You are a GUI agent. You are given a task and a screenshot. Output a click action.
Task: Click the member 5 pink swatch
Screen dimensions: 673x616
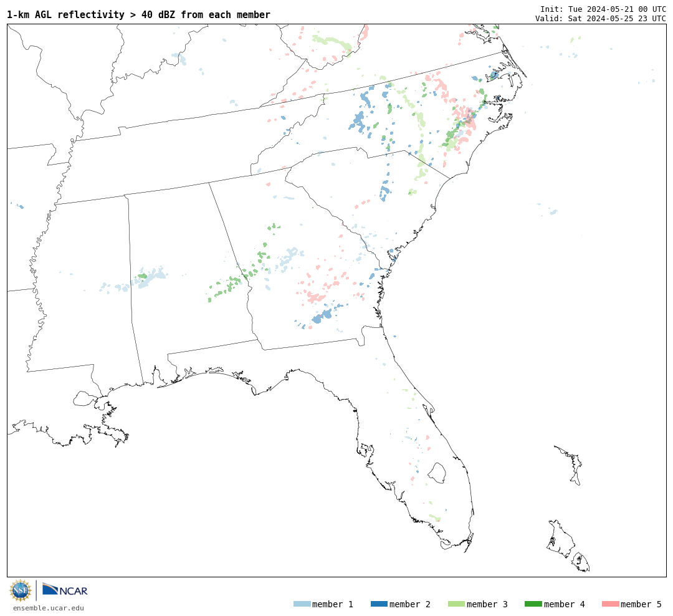(x=610, y=604)
